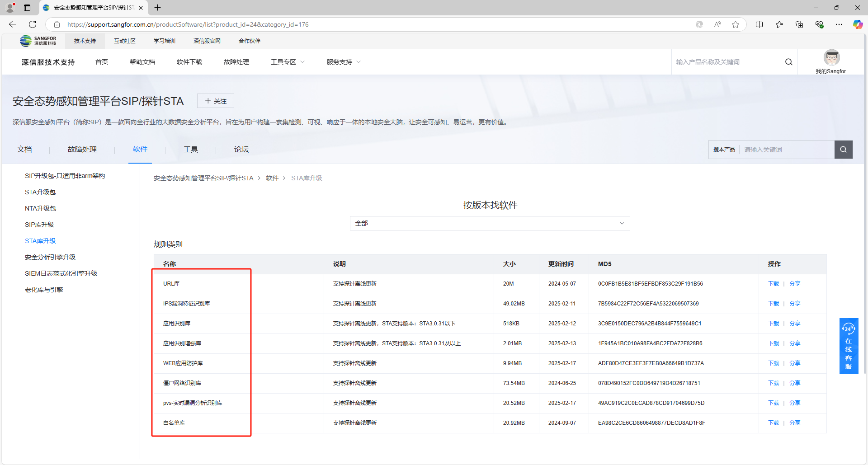This screenshot has width=868, height=465.
Task: Select NTA升级包 in sidebar
Action: (40, 208)
